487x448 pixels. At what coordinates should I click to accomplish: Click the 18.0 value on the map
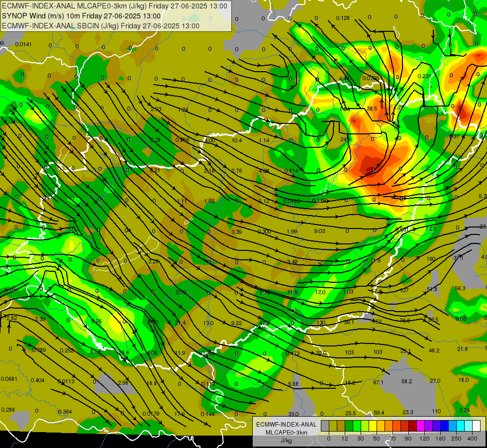[464, 380]
